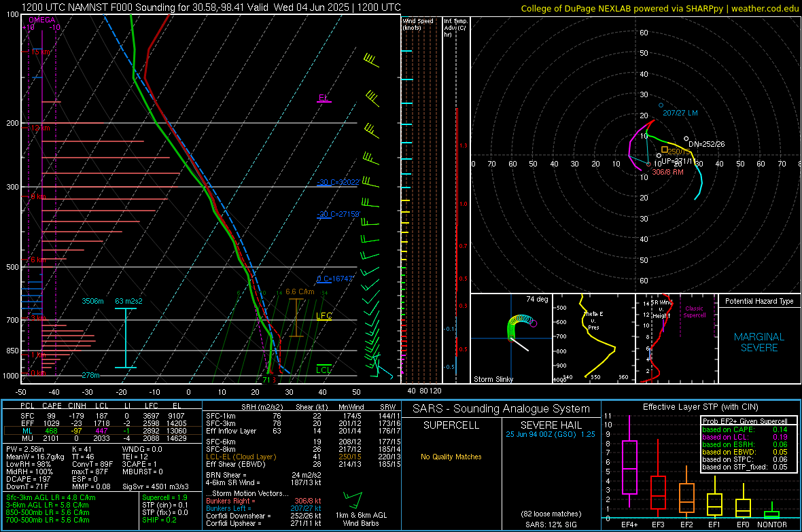
Task: Click the 306/8 RM hodograph label
Action: pos(667,172)
